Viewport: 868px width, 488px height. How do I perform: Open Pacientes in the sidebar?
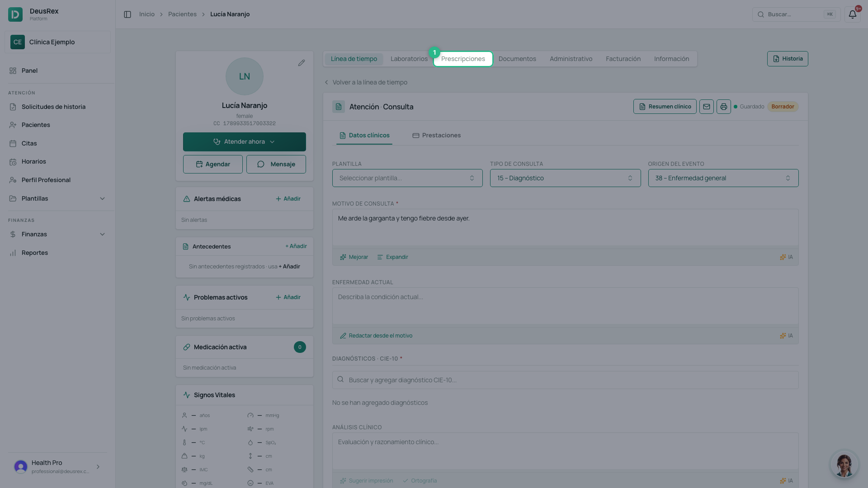57,125
